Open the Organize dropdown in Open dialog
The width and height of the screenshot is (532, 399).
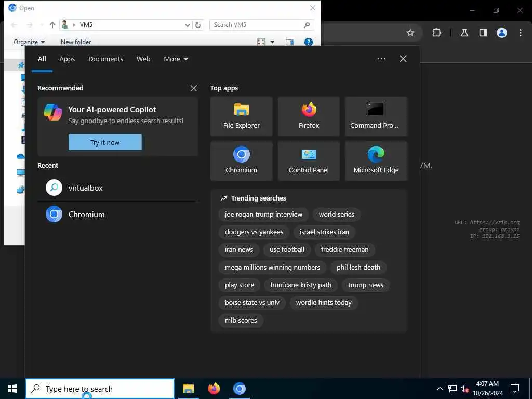(29, 42)
